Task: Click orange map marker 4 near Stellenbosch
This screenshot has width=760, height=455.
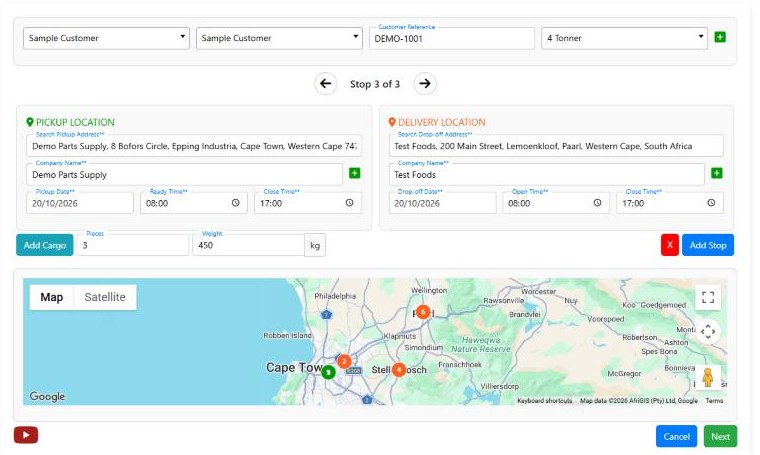Action: click(398, 370)
